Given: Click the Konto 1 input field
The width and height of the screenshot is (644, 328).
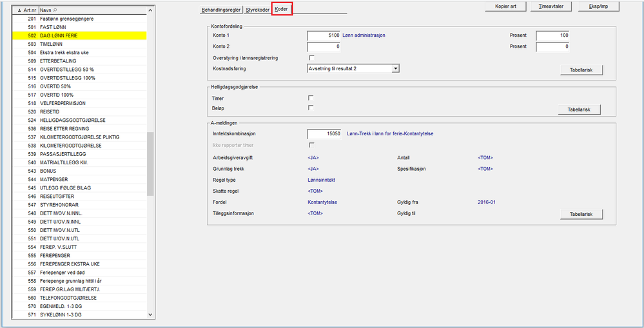Looking at the screenshot, I should tap(324, 35).
